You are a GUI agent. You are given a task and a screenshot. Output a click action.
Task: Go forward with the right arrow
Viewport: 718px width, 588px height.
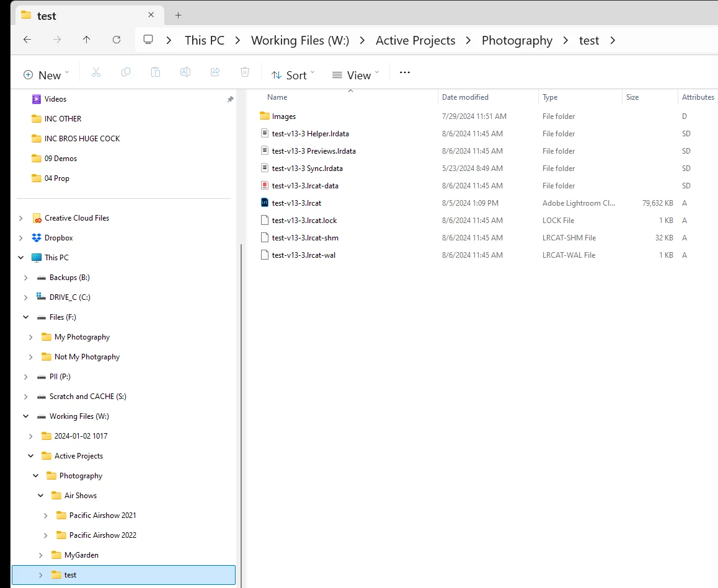[57, 40]
